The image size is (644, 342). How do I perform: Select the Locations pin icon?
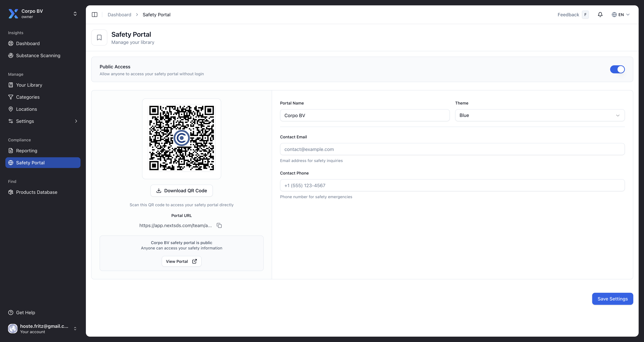pyautogui.click(x=11, y=109)
